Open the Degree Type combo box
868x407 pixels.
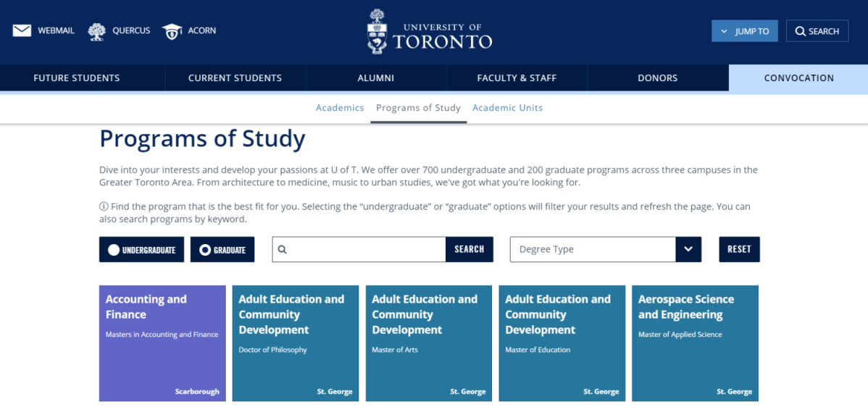pyautogui.click(x=606, y=249)
